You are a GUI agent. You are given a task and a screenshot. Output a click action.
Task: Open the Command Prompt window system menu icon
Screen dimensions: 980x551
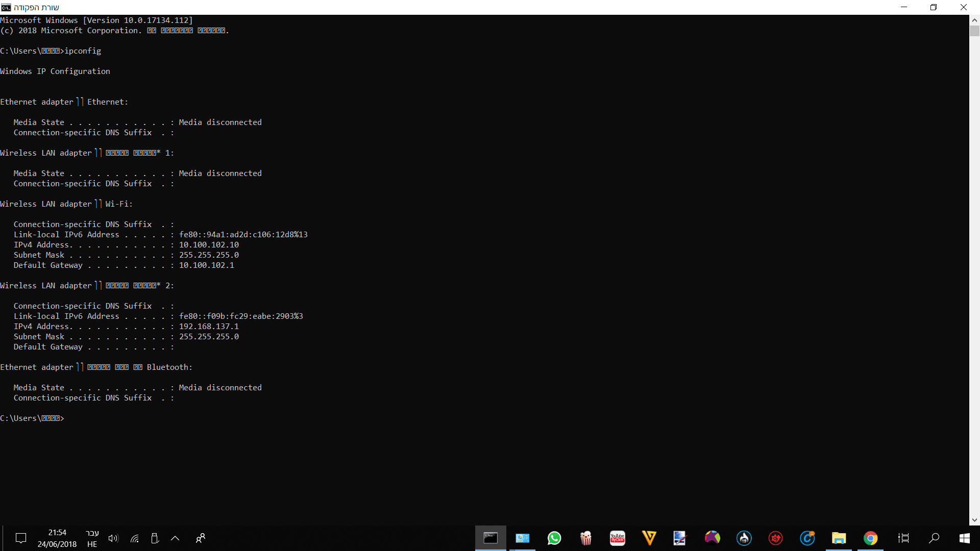[x=6, y=7]
